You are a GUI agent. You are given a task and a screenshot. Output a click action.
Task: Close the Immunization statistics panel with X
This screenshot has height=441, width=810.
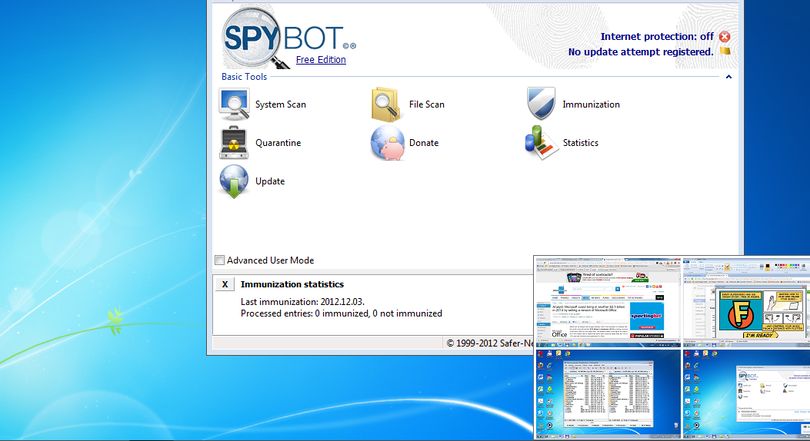(225, 284)
